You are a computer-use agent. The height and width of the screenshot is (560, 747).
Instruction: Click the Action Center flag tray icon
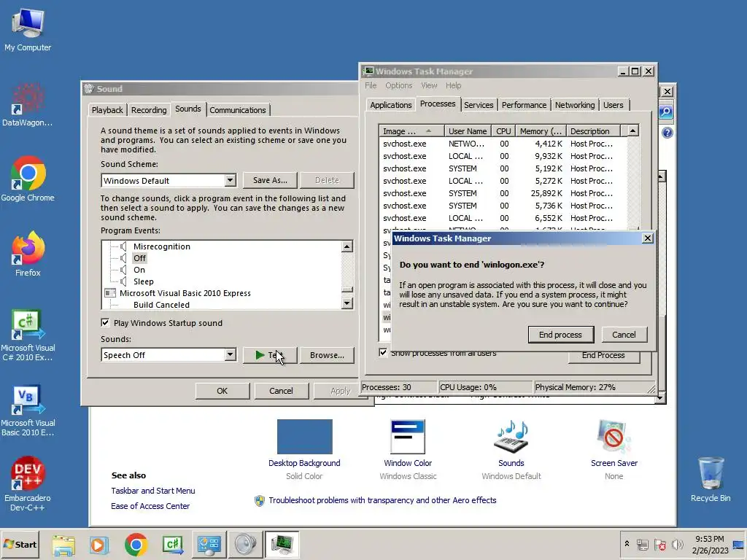pos(659,544)
